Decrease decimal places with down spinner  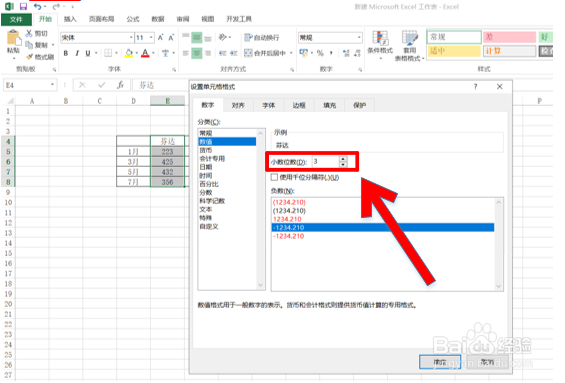point(343,165)
